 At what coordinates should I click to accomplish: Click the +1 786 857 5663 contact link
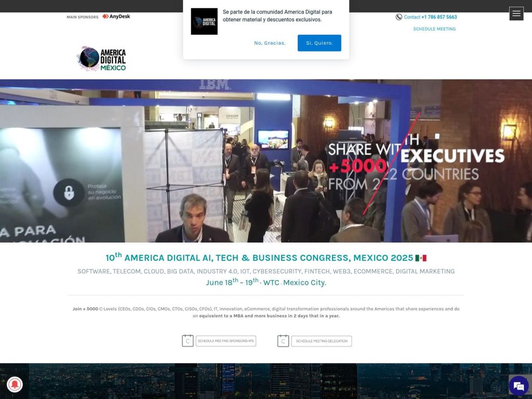439,17
